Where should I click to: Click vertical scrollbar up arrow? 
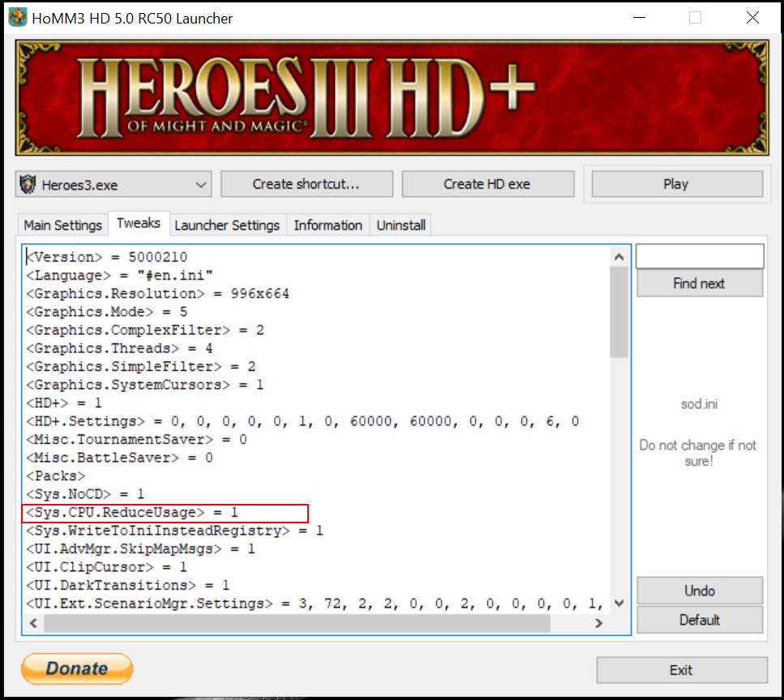(619, 257)
